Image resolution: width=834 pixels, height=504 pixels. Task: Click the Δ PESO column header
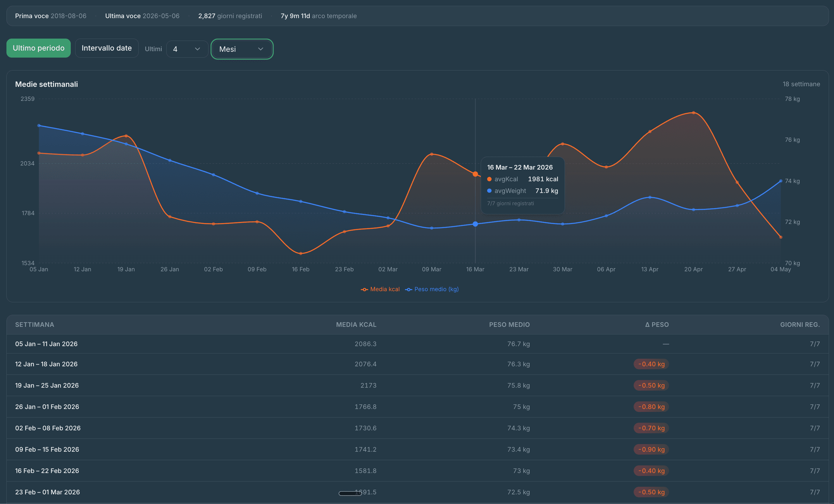click(x=656, y=325)
